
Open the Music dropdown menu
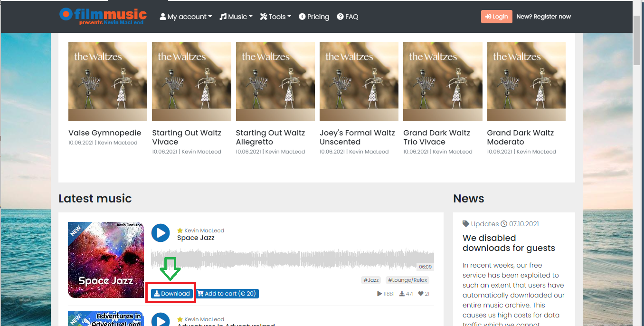(236, 17)
